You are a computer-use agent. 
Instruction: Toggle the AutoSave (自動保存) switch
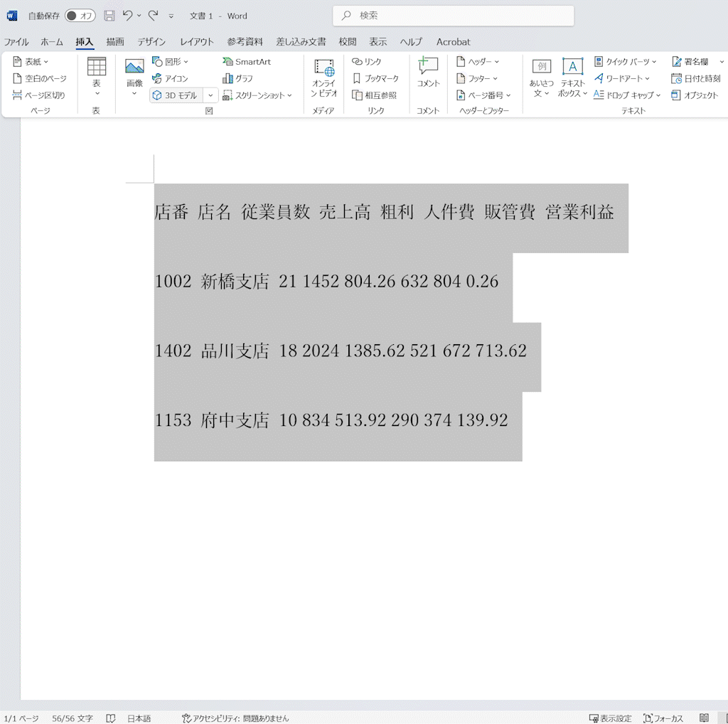click(x=80, y=16)
